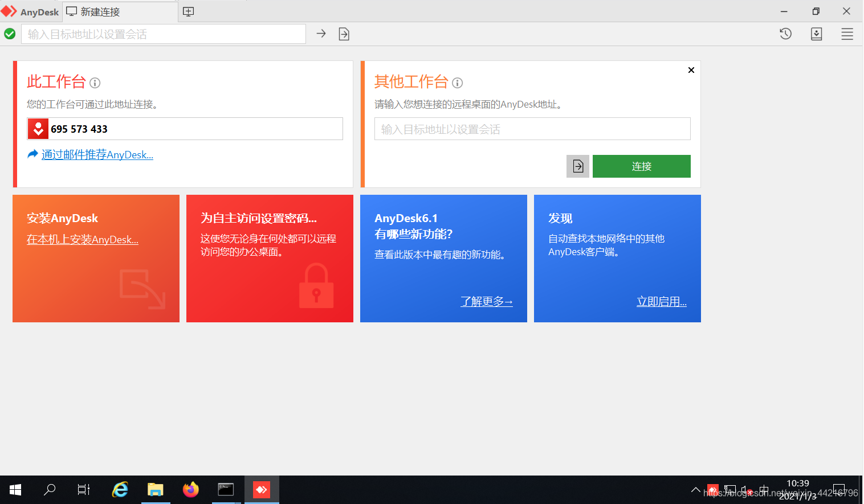Open the hamburger main menu
864x504 pixels.
click(847, 34)
